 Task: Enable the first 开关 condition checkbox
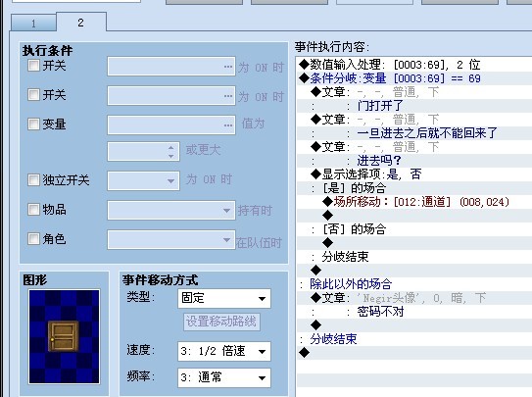click(33, 65)
